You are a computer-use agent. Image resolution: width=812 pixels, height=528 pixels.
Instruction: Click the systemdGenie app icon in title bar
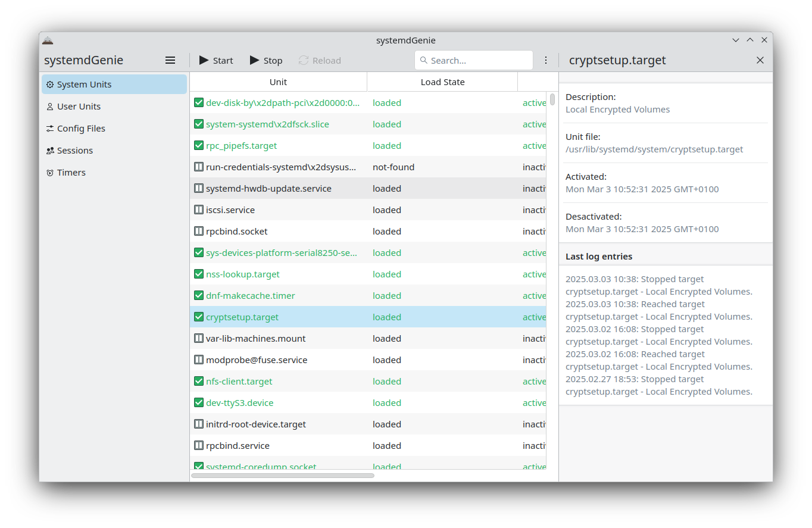pyautogui.click(x=48, y=40)
